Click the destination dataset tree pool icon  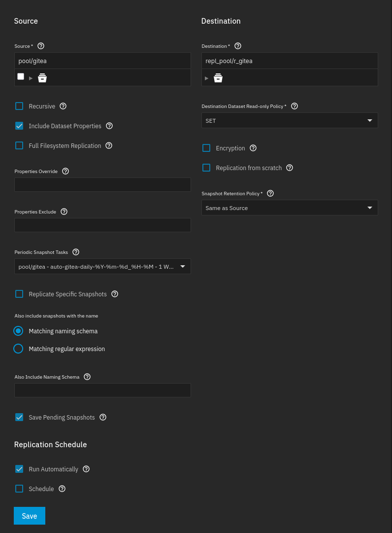click(x=218, y=78)
